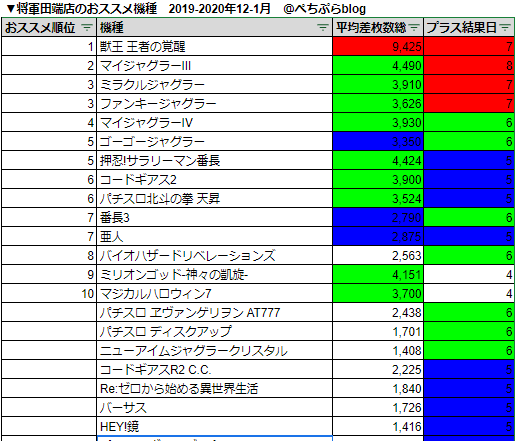The image size is (518, 441).
Task: Select rank cell 4 in おススメ順位 column
Action: coord(49,122)
